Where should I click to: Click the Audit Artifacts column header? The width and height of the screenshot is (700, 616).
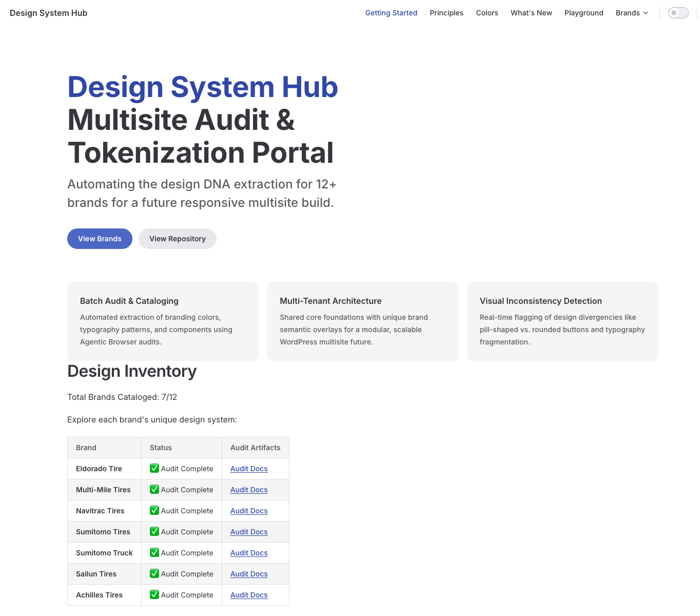[256, 448]
